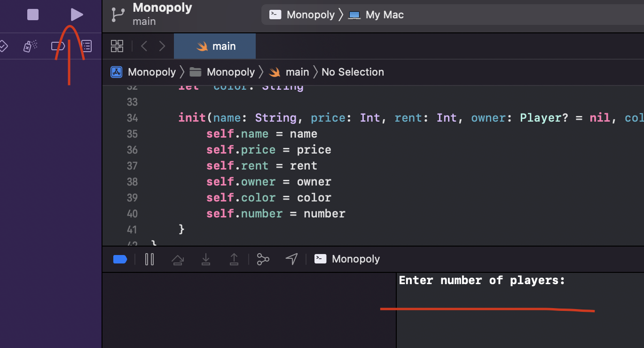Click the forward navigation chevron
644x348 pixels.
click(x=162, y=46)
